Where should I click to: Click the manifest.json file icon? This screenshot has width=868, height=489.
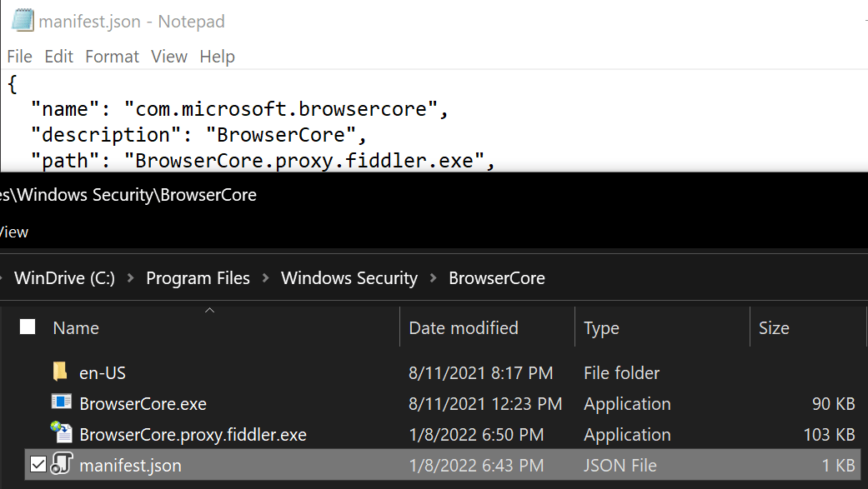[62, 463]
